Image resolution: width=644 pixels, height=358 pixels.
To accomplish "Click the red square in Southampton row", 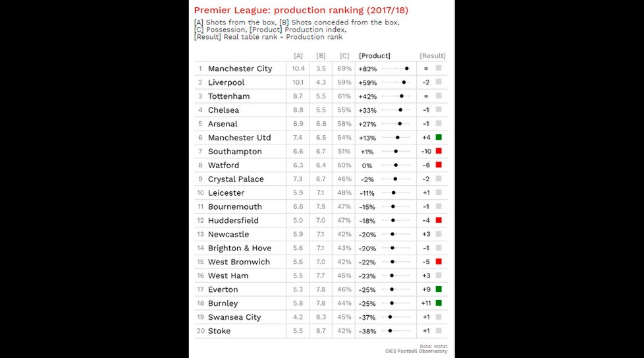I will click(439, 151).
